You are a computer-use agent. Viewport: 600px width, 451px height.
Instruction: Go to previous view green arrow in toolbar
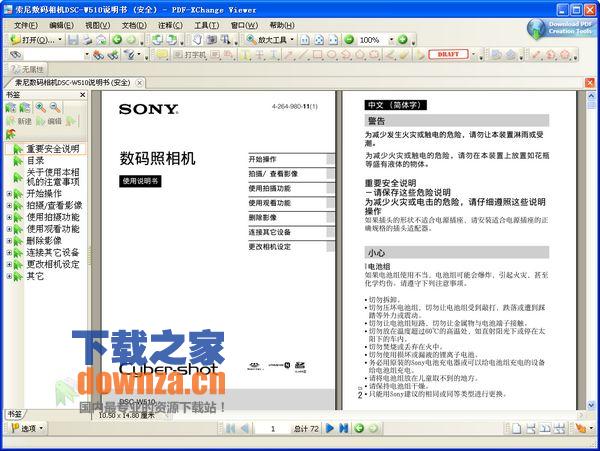pos(117,40)
